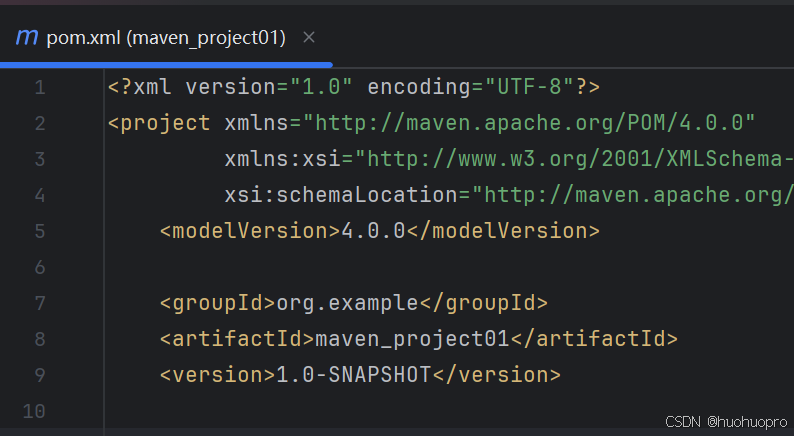The width and height of the screenshot is (794, 436).
Task: Click line number 7 in the gutter
Action: [40, 303]
